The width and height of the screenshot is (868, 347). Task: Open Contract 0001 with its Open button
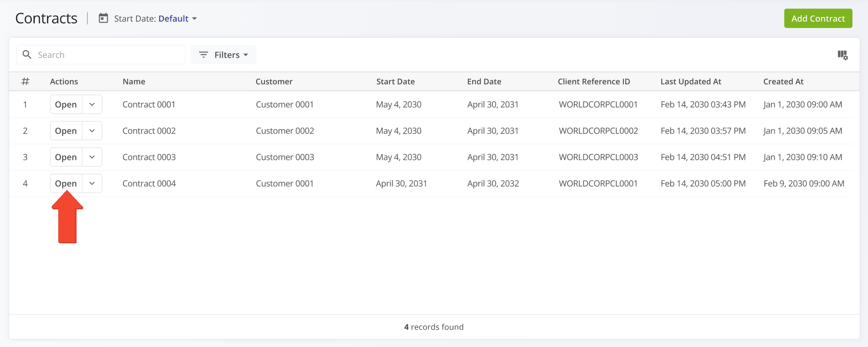pyautogui.click(x=66, y=104)
